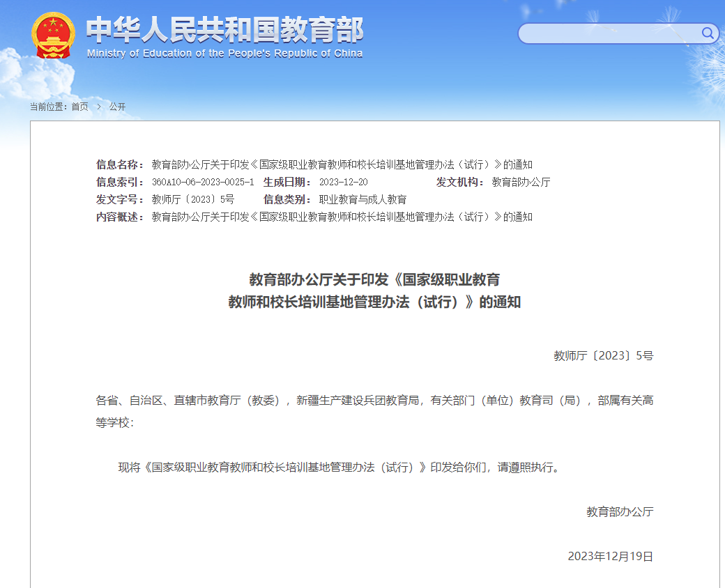Click the right-aligned 教师厅〔2023〕5号 document number

tap(603, 355)
